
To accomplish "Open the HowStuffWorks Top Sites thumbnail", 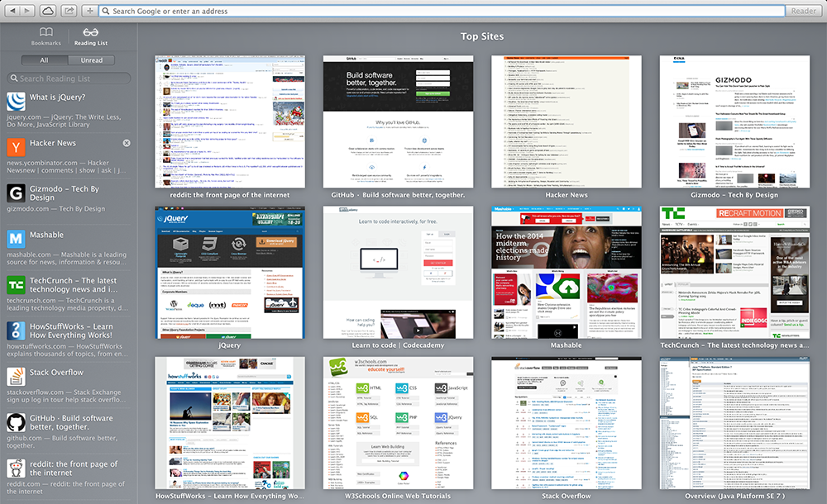I will tap(230, 423).
